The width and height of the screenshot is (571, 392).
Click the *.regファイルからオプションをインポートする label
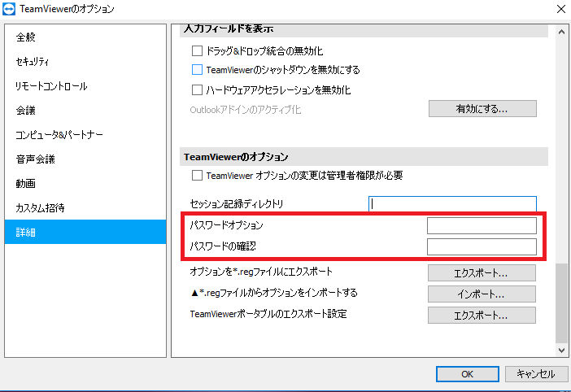pos(274,293)
